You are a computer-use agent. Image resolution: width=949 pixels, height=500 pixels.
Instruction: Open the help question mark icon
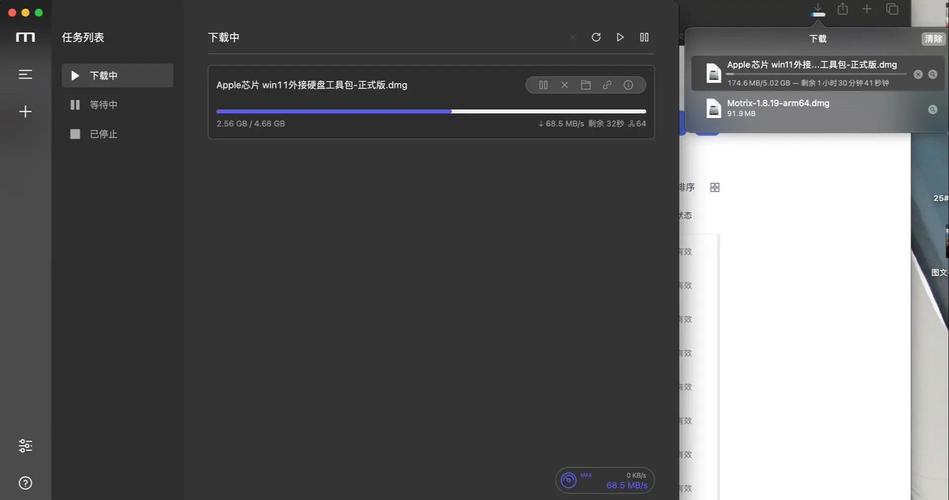pos(25,482)
